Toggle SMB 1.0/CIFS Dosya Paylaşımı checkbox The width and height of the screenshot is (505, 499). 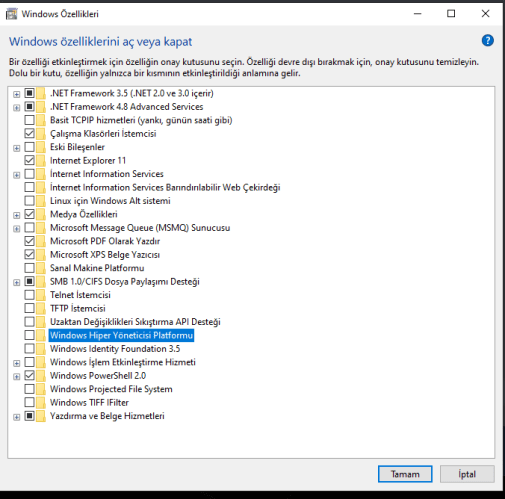pos(29,281)
